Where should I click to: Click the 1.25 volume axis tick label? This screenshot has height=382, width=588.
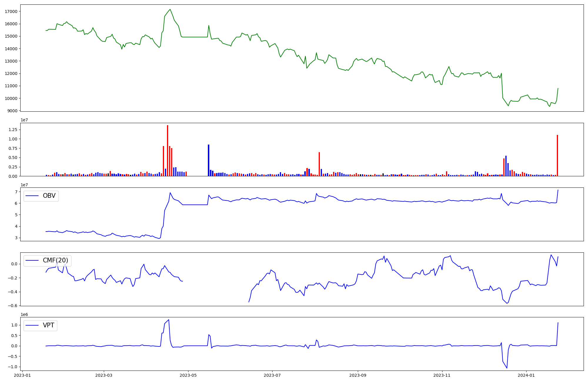pos(13,130)
